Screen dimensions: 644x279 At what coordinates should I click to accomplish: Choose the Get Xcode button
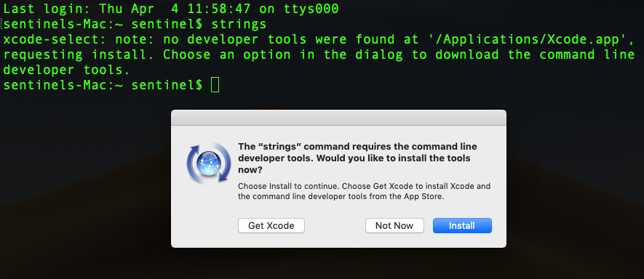click(271, 226)
